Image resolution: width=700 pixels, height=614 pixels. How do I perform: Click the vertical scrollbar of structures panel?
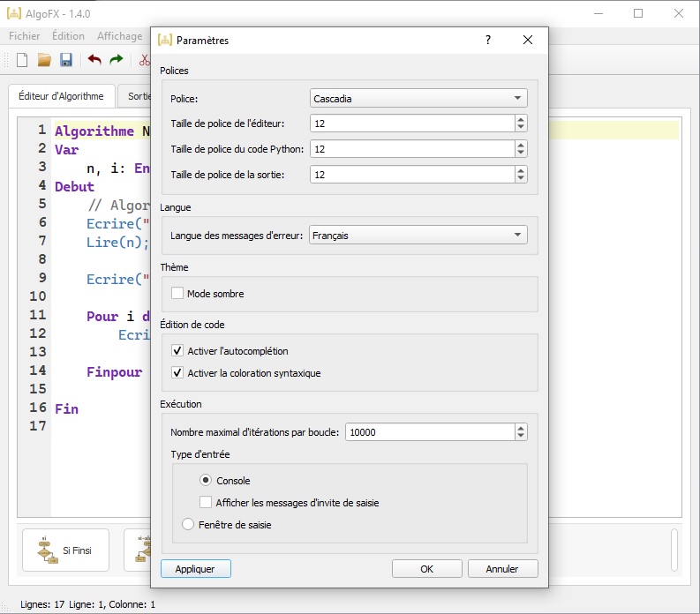[x=674, y=550]
